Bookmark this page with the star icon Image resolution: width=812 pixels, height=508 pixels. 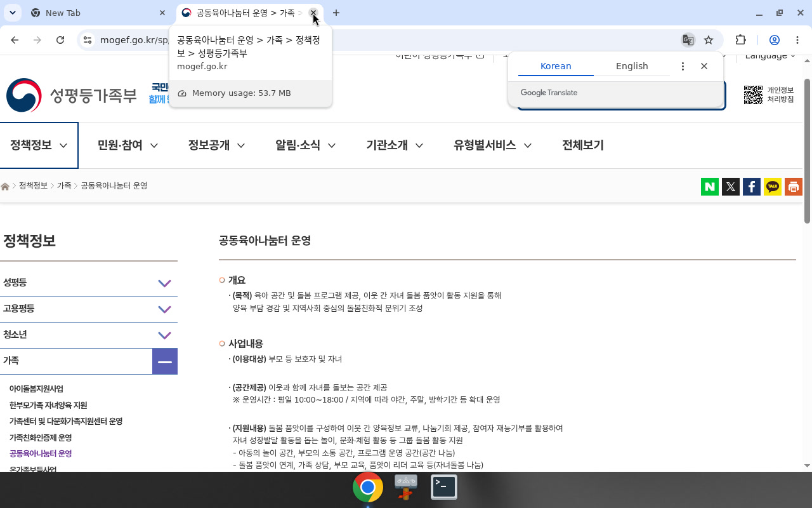[x=709, y=40]
